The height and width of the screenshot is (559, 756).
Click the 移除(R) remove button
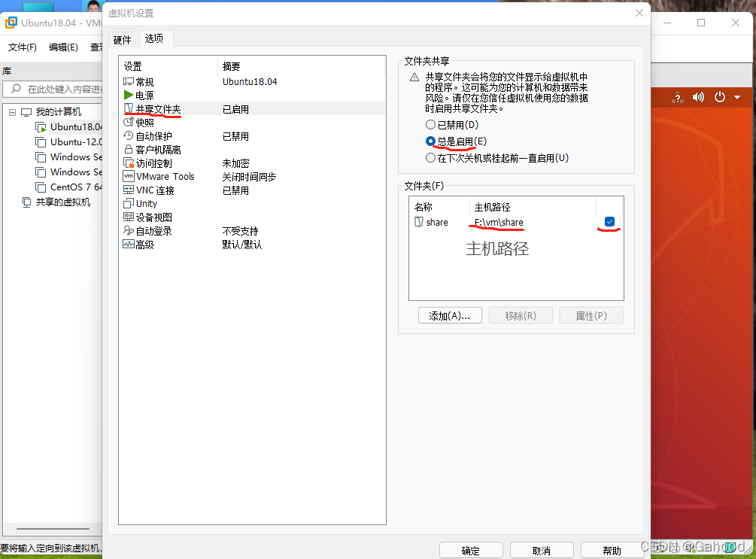tap(521, 315)
